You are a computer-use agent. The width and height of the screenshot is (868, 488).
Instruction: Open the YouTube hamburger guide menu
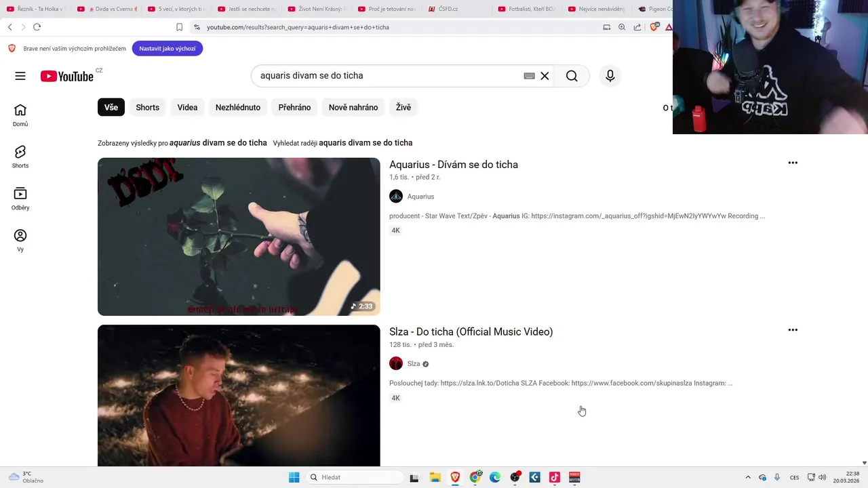20,76
